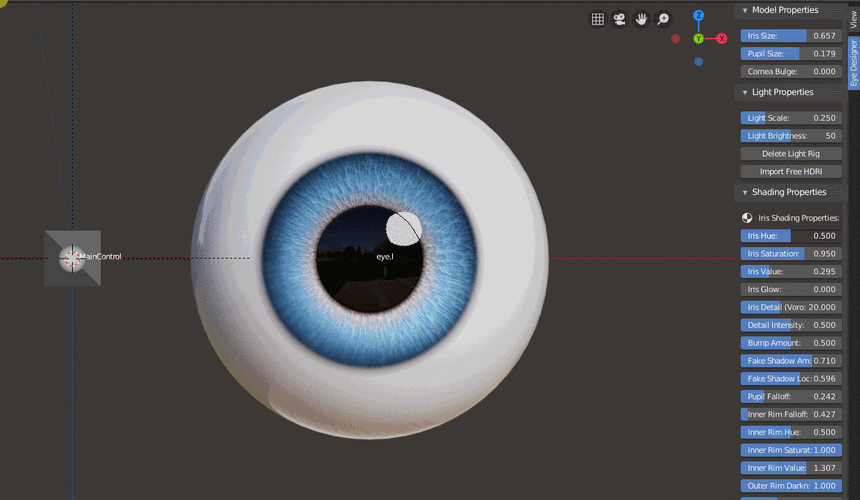The height and width of the screenshot is (500, 860).
Task: Adjust the Light Scale slider
Action: (791, 118)
